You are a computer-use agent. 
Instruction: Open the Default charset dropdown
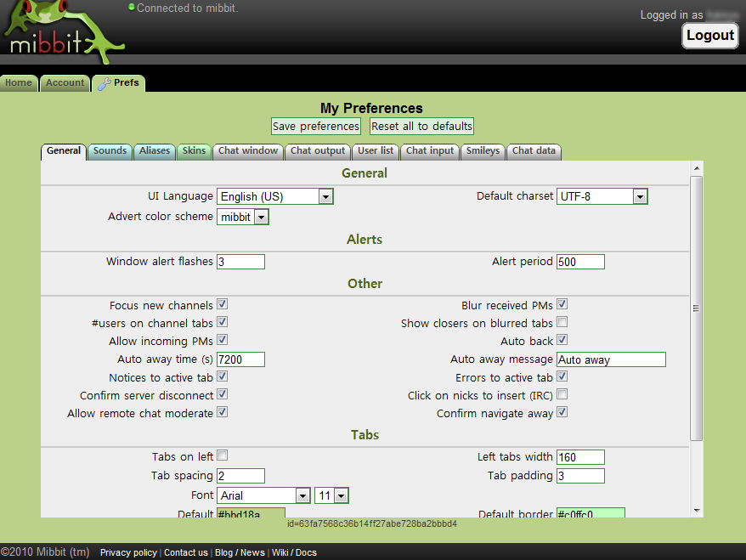[x=602, y=196]
